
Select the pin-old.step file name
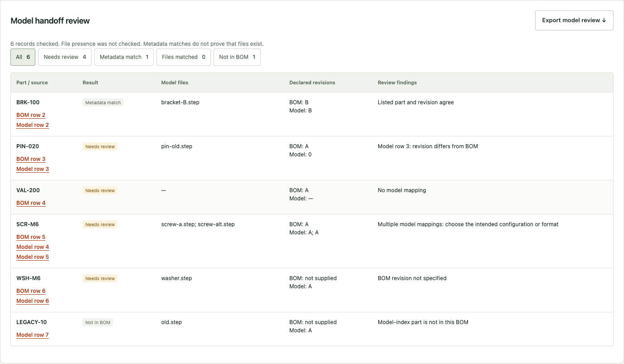(x=177, y=146)
